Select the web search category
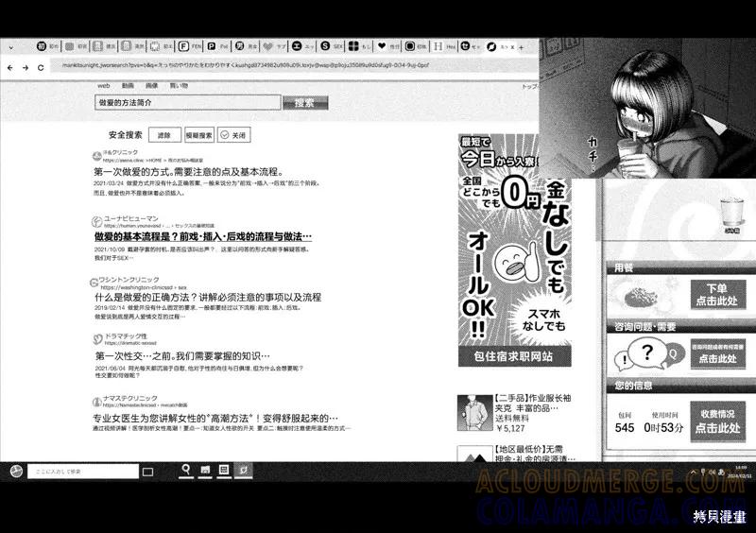Screen dimensions: 756x533 tap(104, 85)
